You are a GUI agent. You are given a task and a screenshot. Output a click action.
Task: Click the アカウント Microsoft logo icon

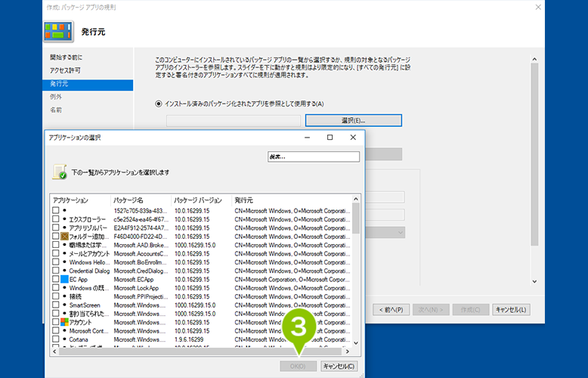pyautogui.click(x=64, y=322)
